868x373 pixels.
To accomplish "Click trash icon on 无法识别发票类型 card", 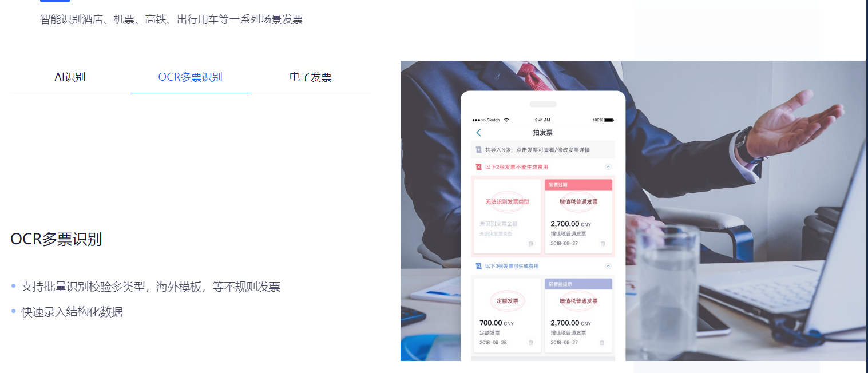I will point(530,243).
